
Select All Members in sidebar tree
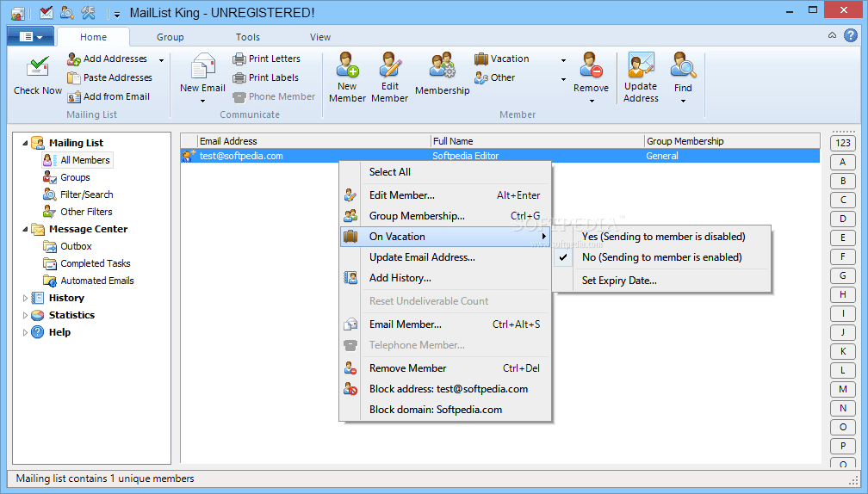coord(84,160)
